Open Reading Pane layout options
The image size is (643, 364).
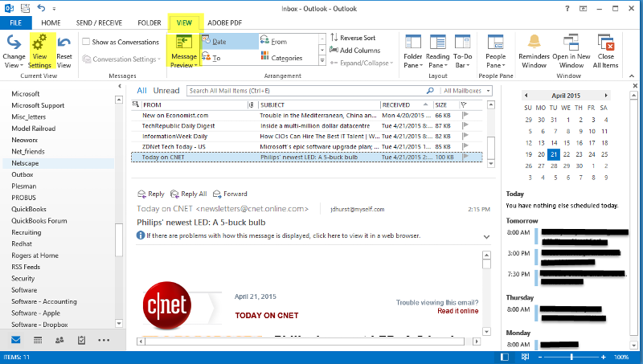pyautogui.click(x=437, y=51)
